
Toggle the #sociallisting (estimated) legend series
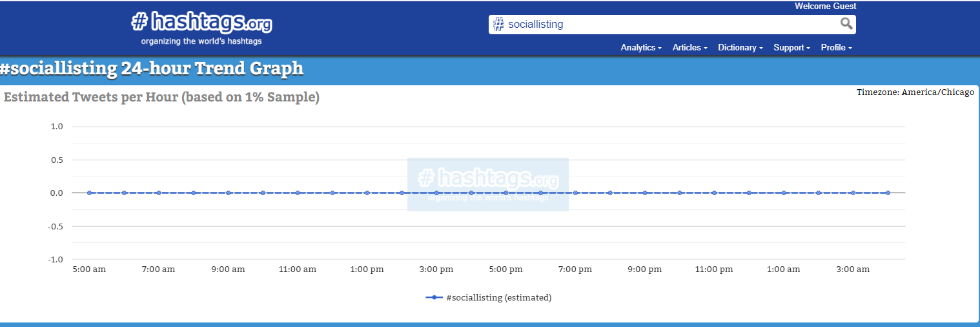pyautogui.click(x=489, y=298)
